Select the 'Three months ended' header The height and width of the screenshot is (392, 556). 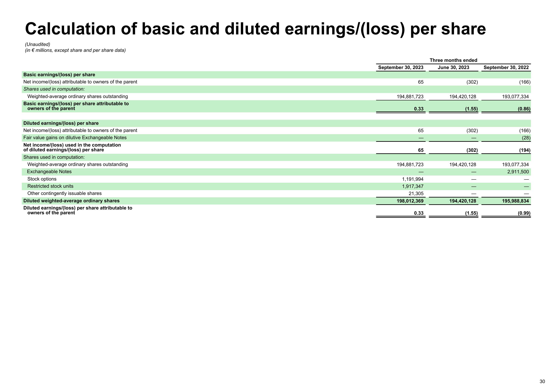tap(453, 60)
